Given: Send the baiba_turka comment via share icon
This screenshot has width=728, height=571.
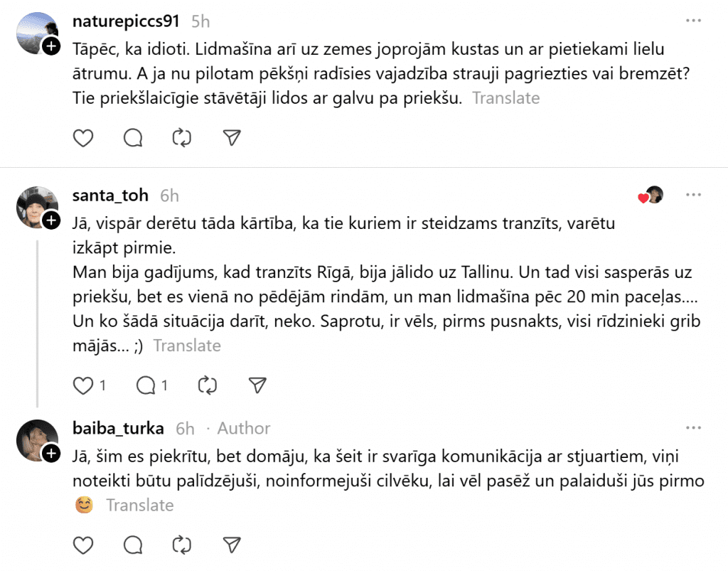Looking at the screenshot, I should 232,545.
